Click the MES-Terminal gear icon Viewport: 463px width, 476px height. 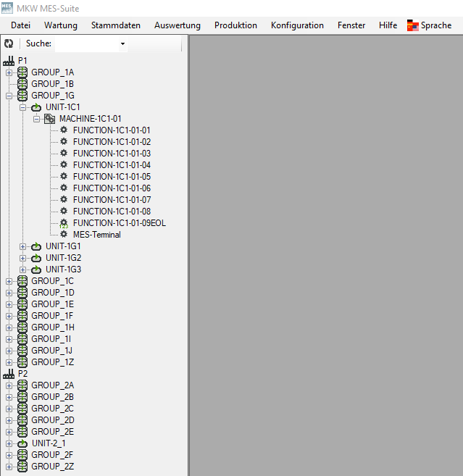[64, 235]
